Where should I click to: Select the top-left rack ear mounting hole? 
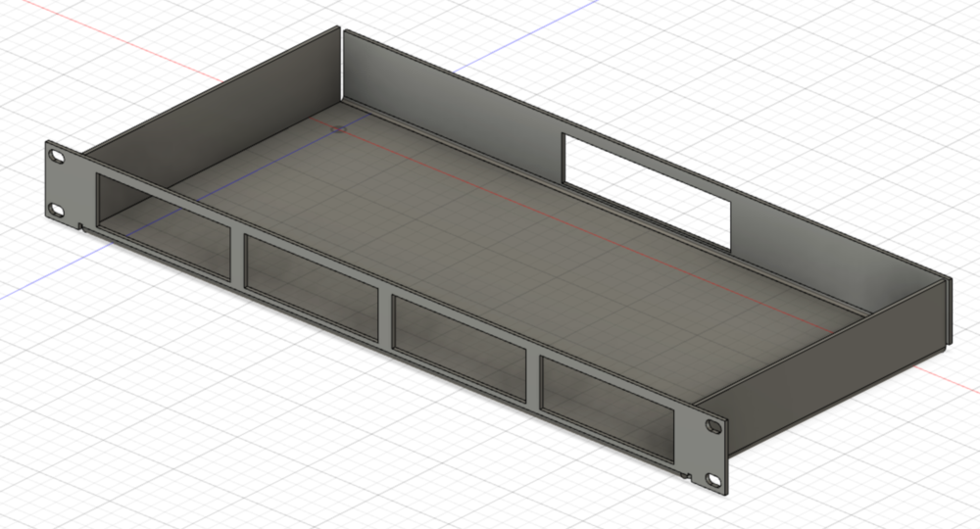(x=58, y=157)
